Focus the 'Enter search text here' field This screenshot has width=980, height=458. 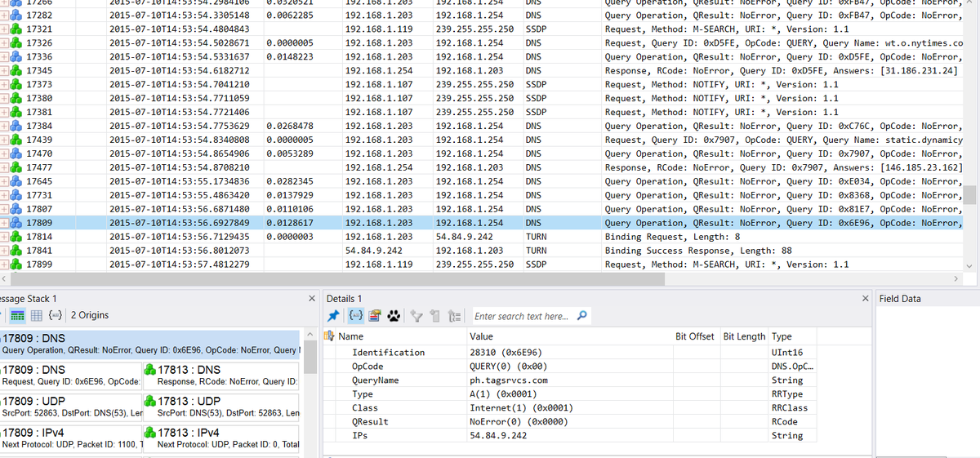pos(523,316)
